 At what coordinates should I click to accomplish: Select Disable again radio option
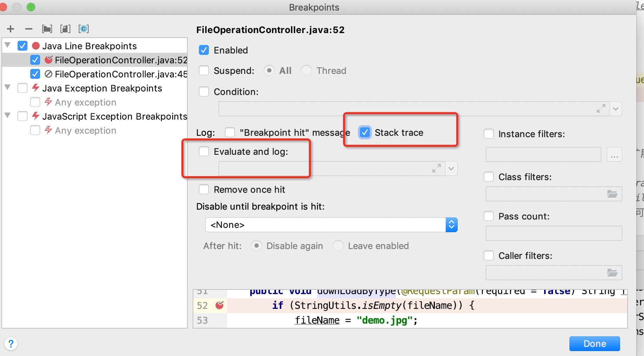(257, 246)
